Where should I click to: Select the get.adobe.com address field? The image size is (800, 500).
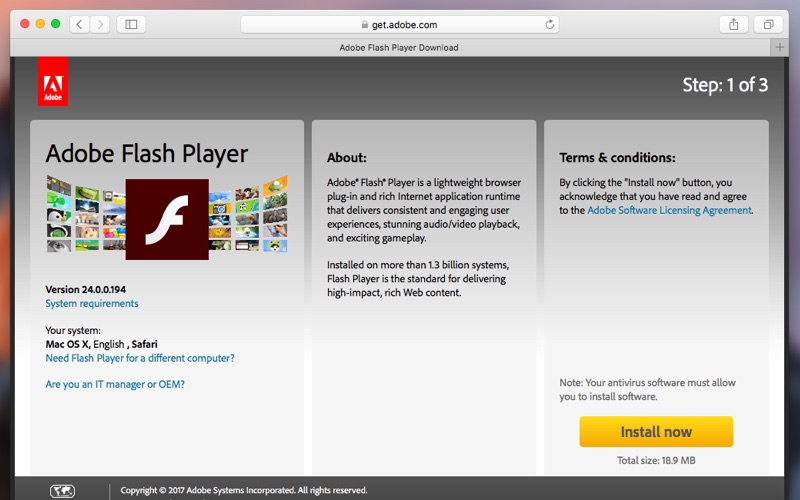click(x=399, y=24)
